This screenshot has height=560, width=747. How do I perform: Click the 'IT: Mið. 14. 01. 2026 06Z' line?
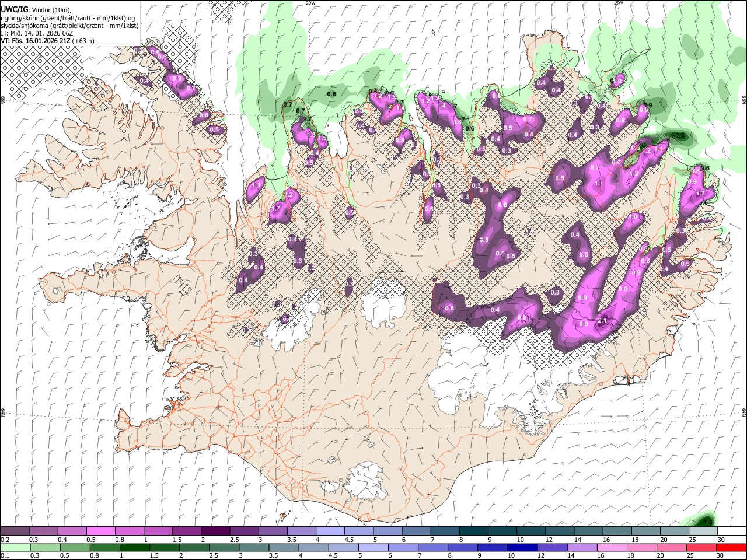point(37,33)
